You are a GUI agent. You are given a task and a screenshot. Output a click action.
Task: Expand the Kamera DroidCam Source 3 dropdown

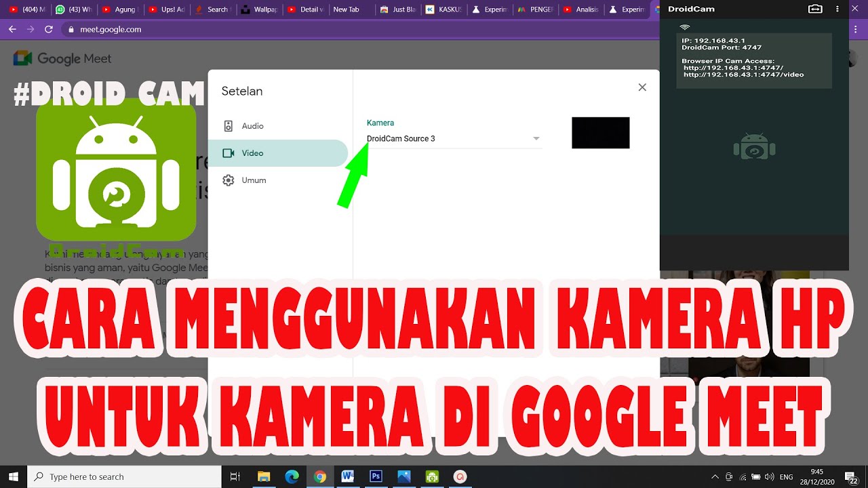[454, 139]
